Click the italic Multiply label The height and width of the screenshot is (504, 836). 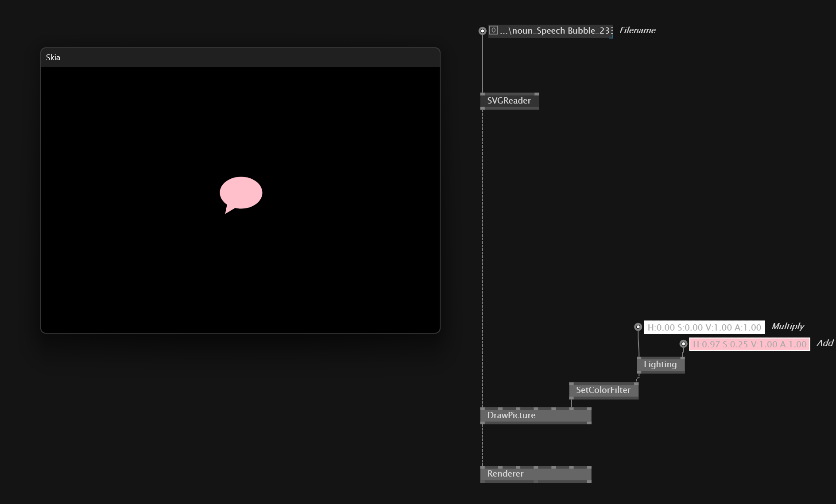[787, 327]
